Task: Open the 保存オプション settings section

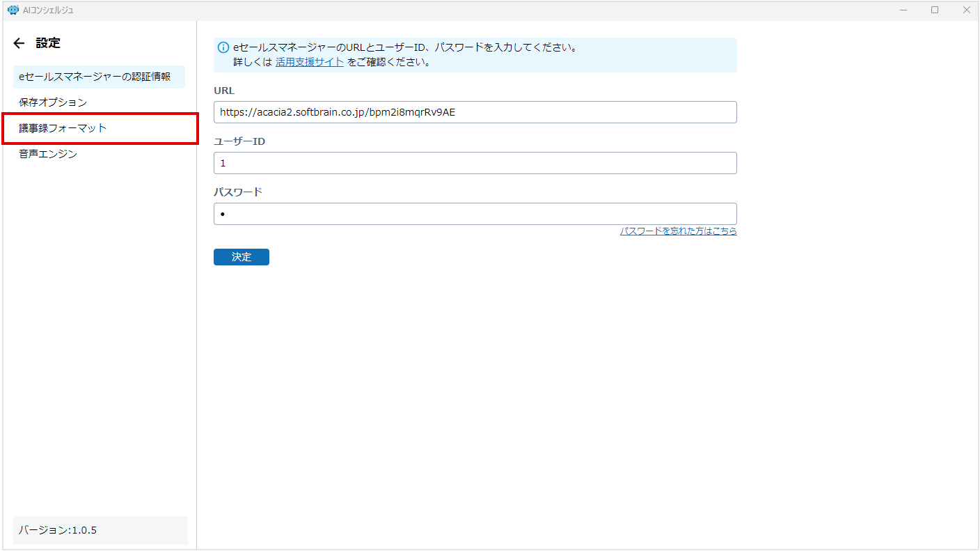Action: 53,102
